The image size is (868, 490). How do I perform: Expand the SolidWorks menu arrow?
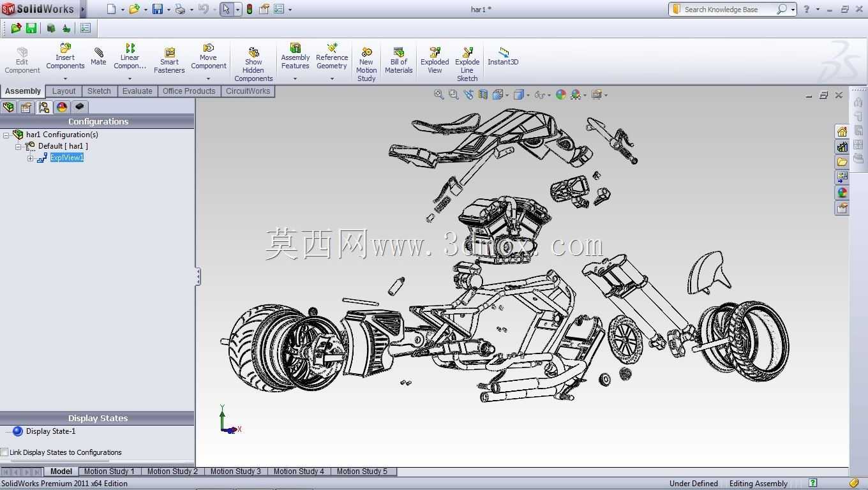click(83, 9)
